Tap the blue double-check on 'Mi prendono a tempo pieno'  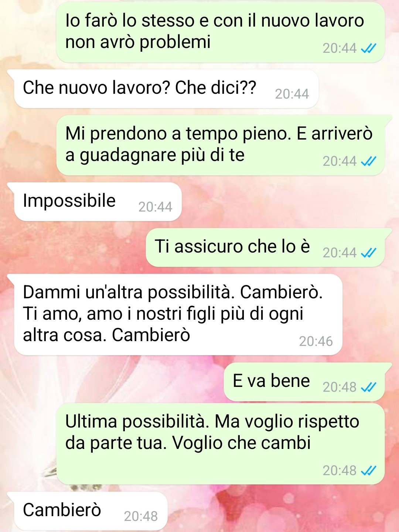[x=368, y=161]
